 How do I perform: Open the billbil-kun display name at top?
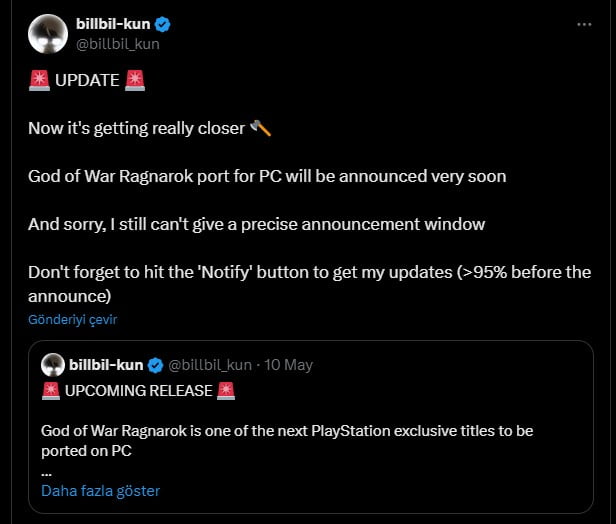[x=116, y=25]
